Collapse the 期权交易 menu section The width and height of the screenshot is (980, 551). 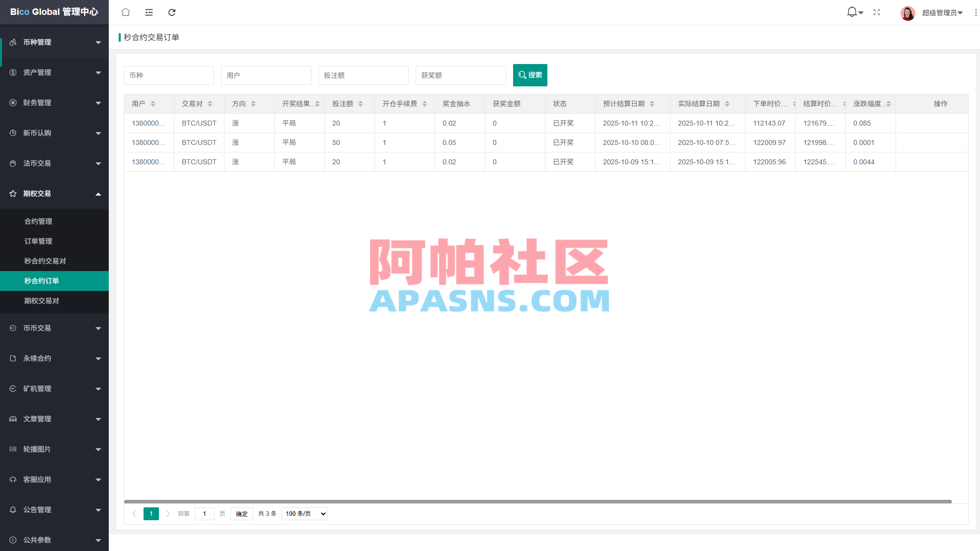[54, 194]
